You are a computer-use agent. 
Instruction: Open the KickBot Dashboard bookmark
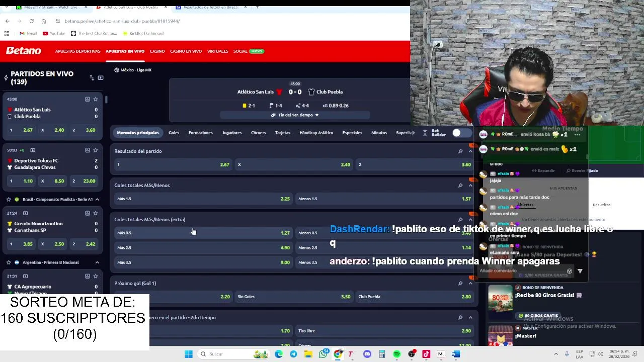click(x=143, y=34)
